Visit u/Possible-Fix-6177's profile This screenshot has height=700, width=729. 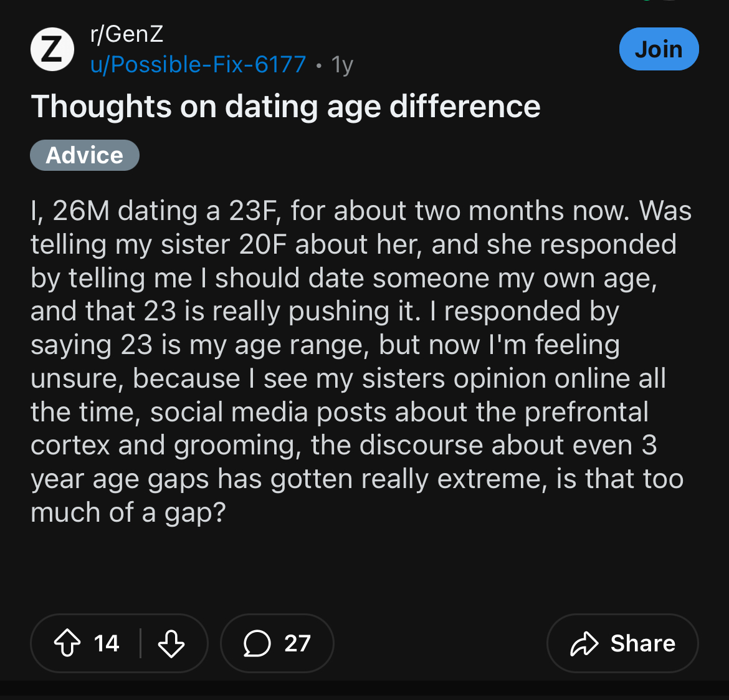pyautogui.click(x=198, y=64)
